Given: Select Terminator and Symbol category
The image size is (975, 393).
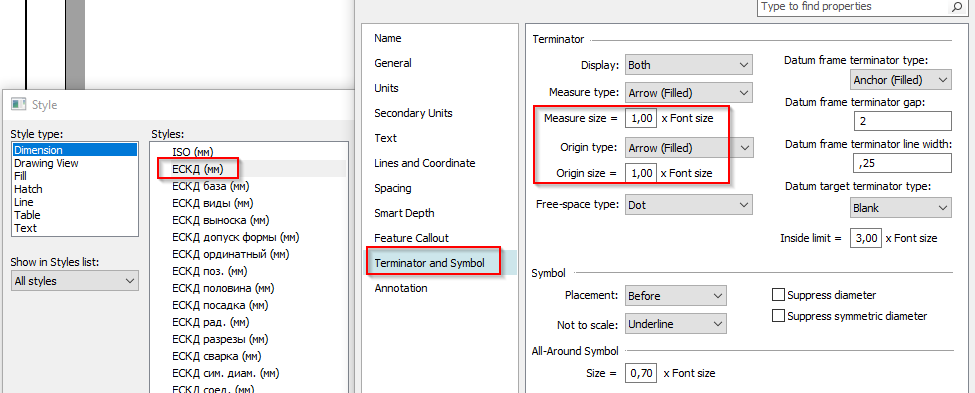Looking at the screenshot, I should pyautogui.click(x=430, y=263).
